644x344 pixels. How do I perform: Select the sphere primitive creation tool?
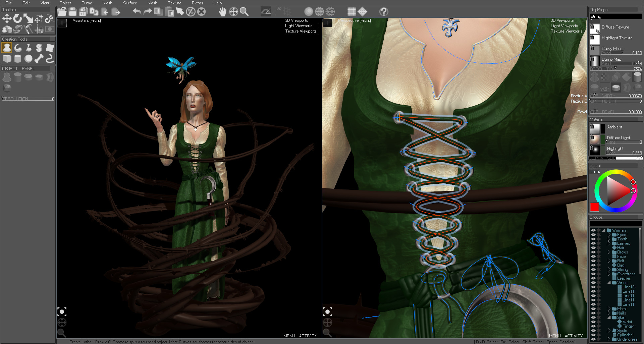pos(28,58)
